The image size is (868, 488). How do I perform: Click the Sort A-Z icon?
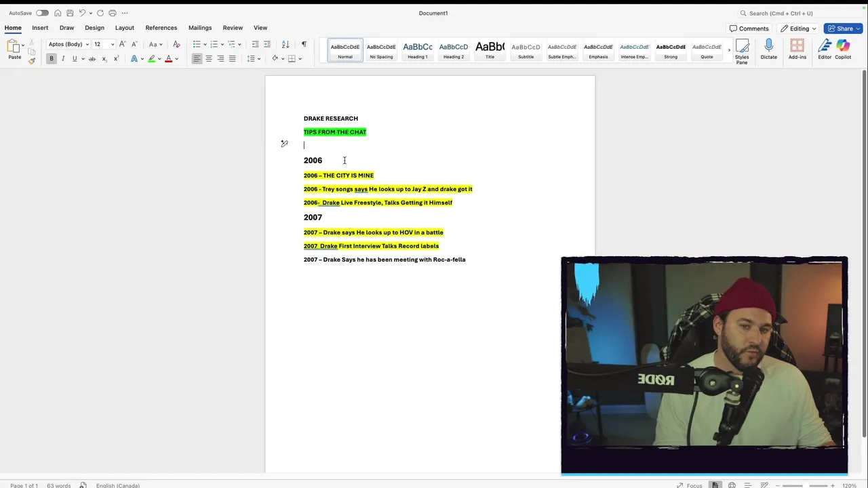point(285,44)
